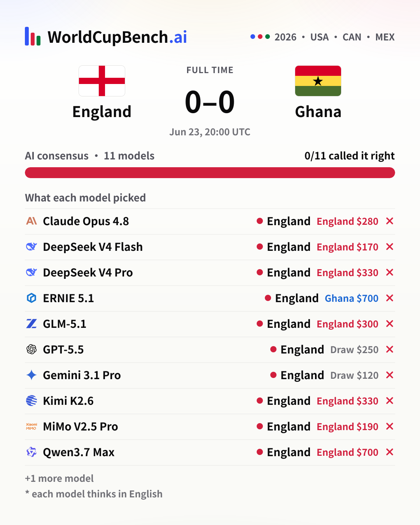Click the red AI consensus progress bar
420x525 pixels.
click(210, 173)
